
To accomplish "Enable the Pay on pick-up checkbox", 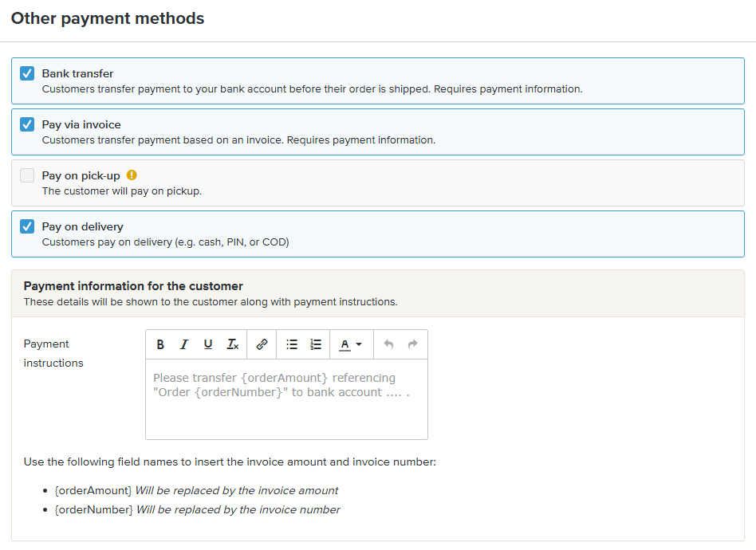I will click(x=27, y=175).
